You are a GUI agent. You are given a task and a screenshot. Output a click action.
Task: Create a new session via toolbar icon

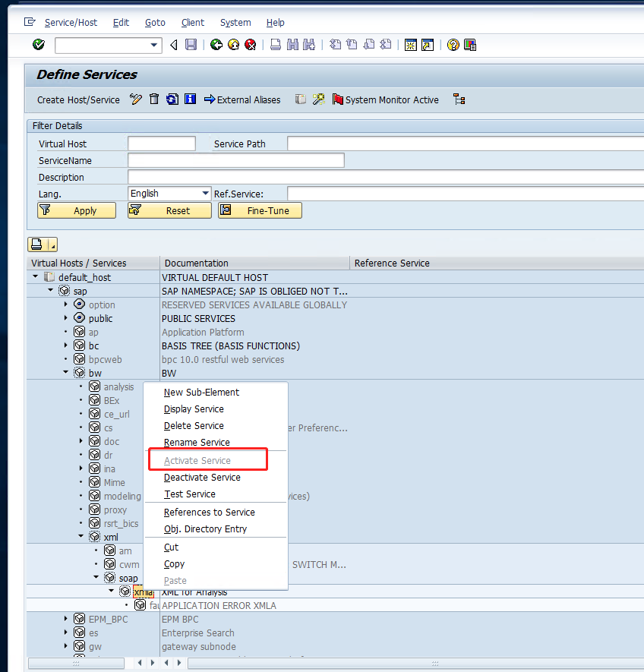coord(411,45)
